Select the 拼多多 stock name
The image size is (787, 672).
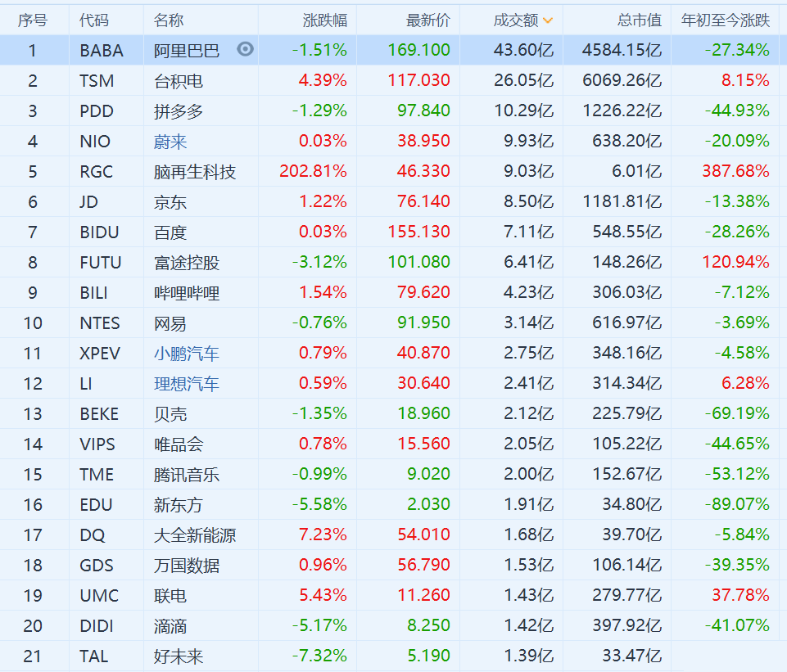[x=179, y=111]
